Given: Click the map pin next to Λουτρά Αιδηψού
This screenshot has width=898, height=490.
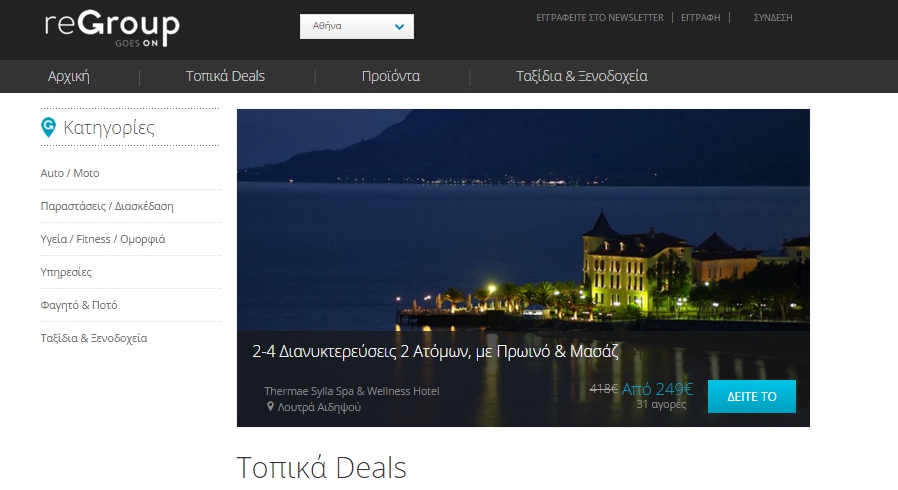Looking at the screenshot, I should click(270, 406).
